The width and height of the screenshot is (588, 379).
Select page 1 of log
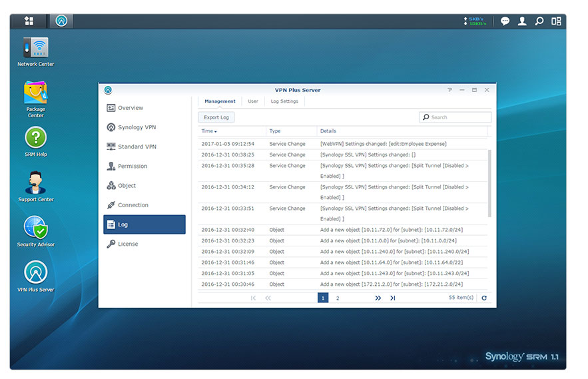tap(323, 298)
